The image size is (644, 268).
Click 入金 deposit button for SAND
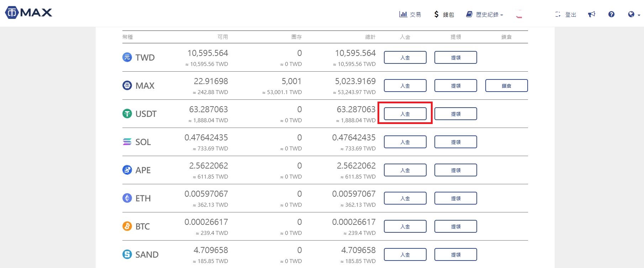(x=405, y=254)
